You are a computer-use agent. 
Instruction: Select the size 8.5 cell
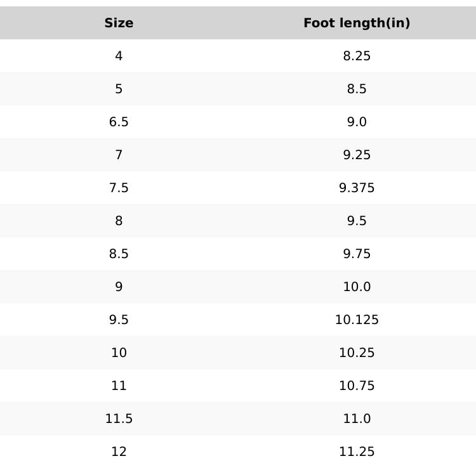pyautogui.click(x=119, y=254)
